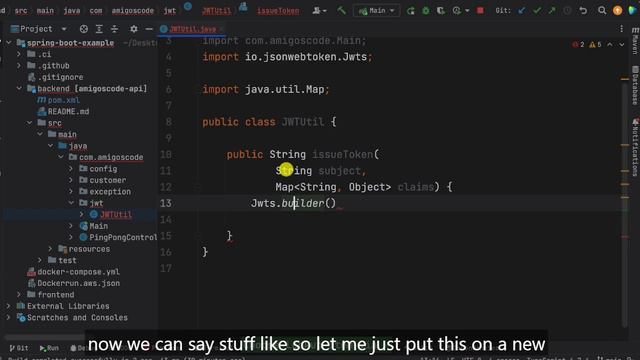Open the Notifications tool window
640x360 pixels.
(635, 147)
